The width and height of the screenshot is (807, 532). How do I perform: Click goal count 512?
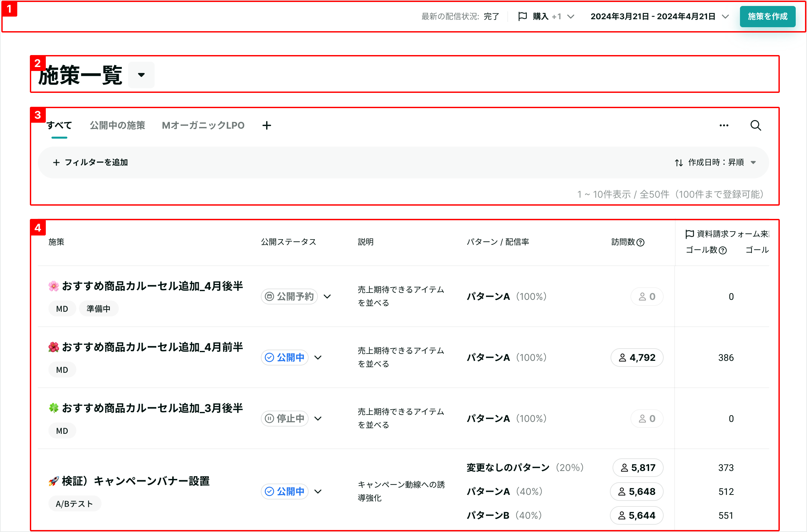tap(726, 492)
